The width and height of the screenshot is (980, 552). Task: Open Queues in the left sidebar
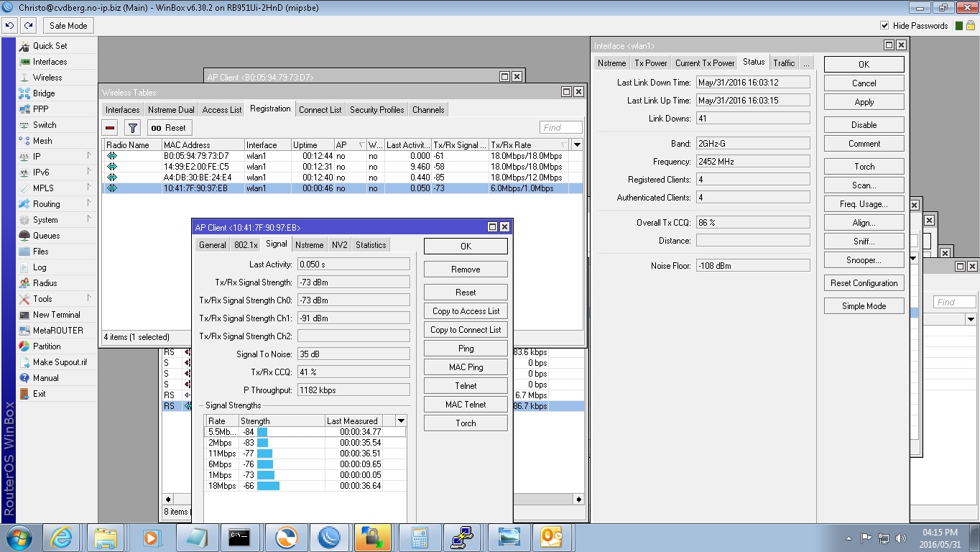click(x=46, y=236)
